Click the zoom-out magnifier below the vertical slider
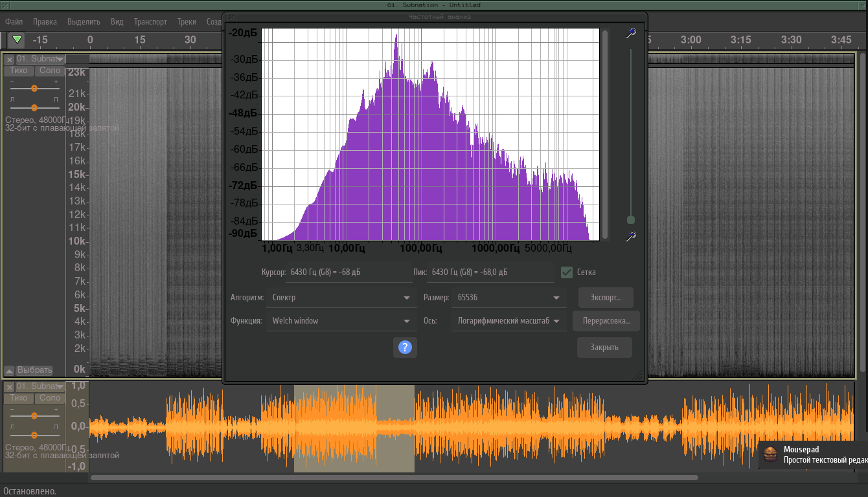The image size is (868, 497). point(631,237)
